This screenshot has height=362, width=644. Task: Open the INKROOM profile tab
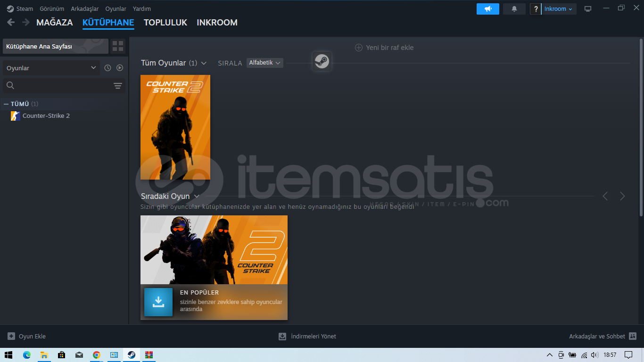[217, 22]
